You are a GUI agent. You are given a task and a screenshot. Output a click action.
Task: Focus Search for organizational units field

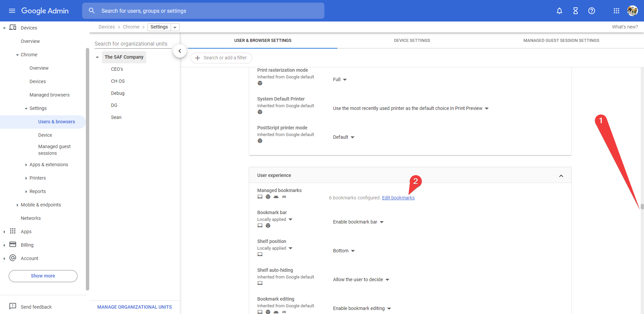133,44
